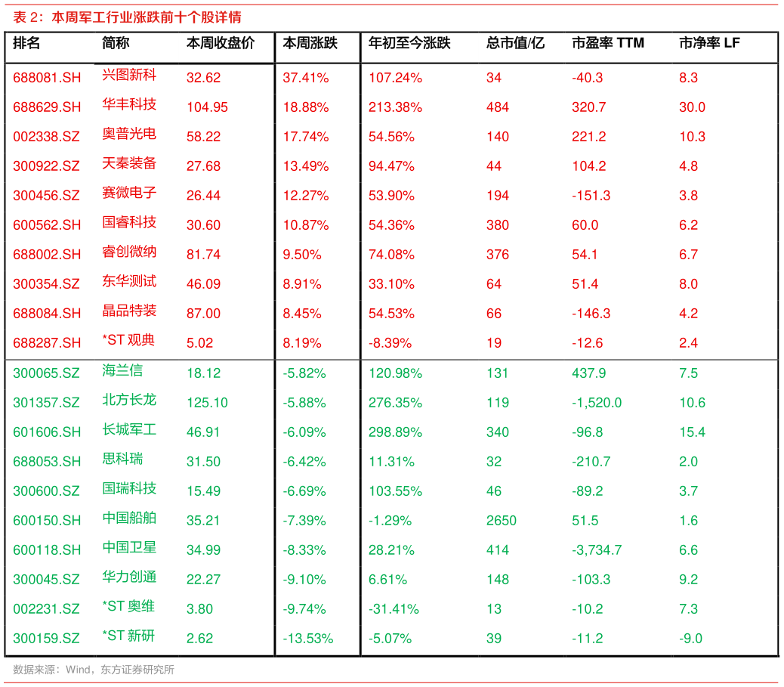This screenshot has width=784, height=687.
Task: Click the stock name 华丰科技
Action: tap(129, 104)
